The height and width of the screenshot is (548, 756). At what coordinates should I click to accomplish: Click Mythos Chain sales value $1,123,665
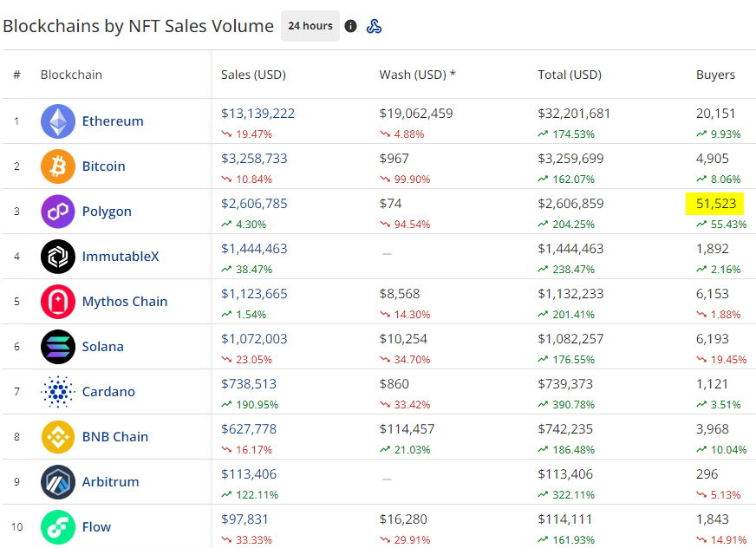click(x=254, y=294)
